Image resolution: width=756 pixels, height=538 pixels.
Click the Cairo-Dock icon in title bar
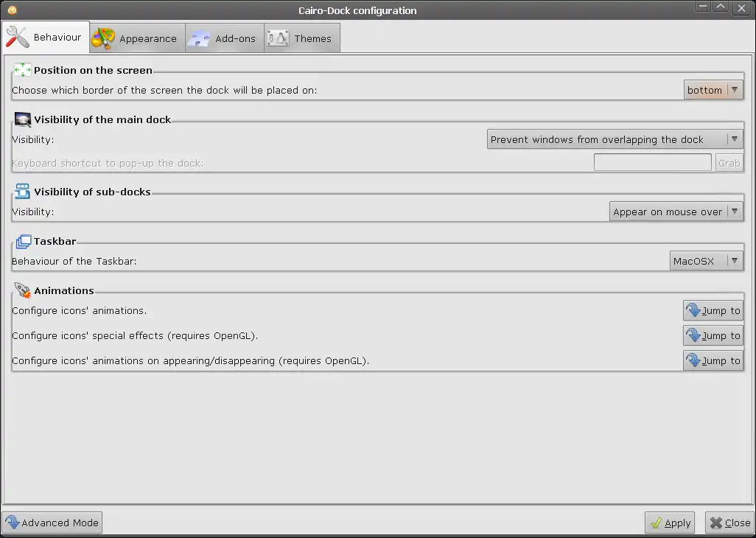(x=12, y=10)
